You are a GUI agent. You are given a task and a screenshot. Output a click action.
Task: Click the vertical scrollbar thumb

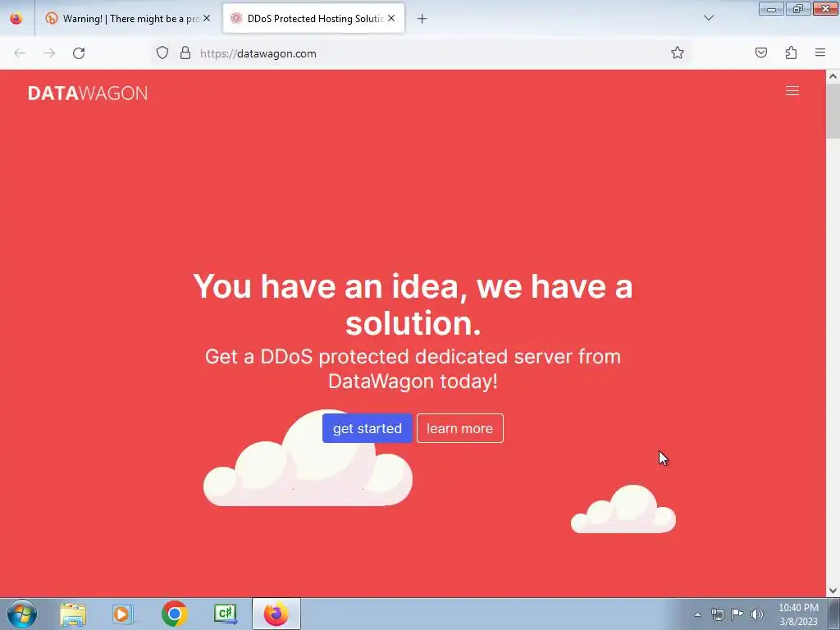(x=833, y=111)
